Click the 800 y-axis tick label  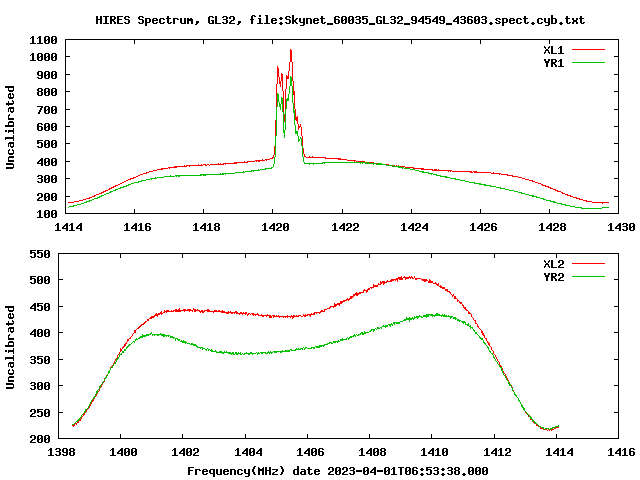point(47,92)
